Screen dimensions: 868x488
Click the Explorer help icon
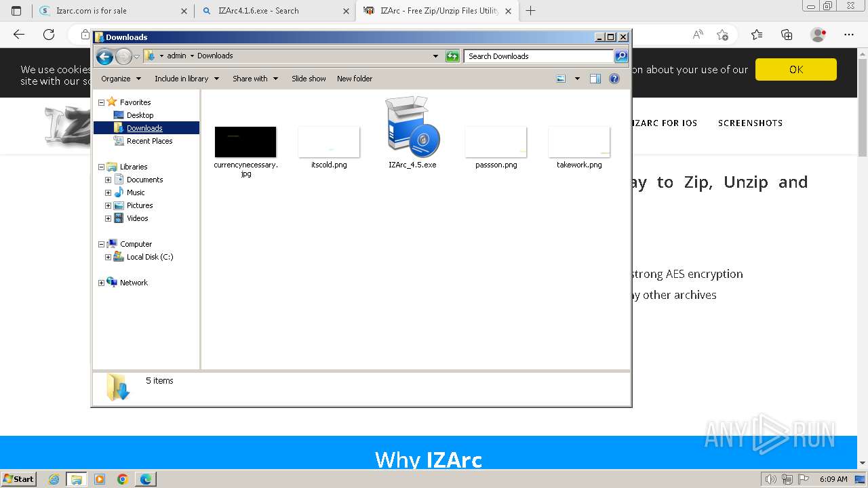click(x=614, y=79)
